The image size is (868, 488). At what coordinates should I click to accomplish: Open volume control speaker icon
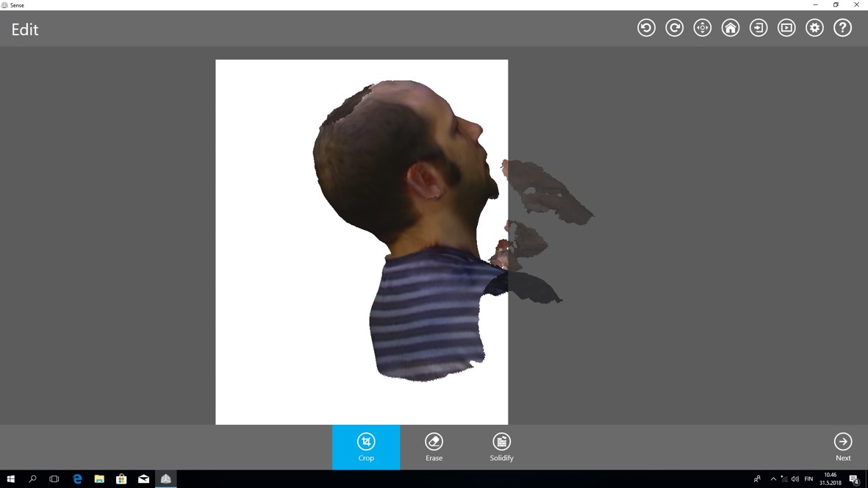pyautogui.click(x=795, y=479)
